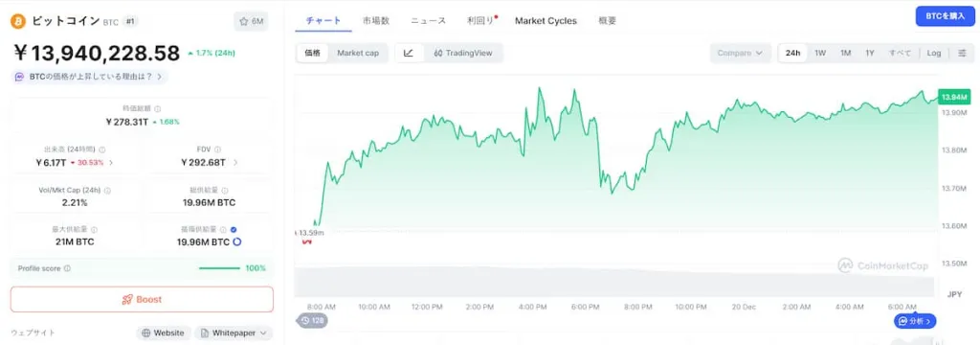This screenshot has width=980, height=345.
Task: Click the 1.7% (24h) price change indicator
Action: coord(212,54)
